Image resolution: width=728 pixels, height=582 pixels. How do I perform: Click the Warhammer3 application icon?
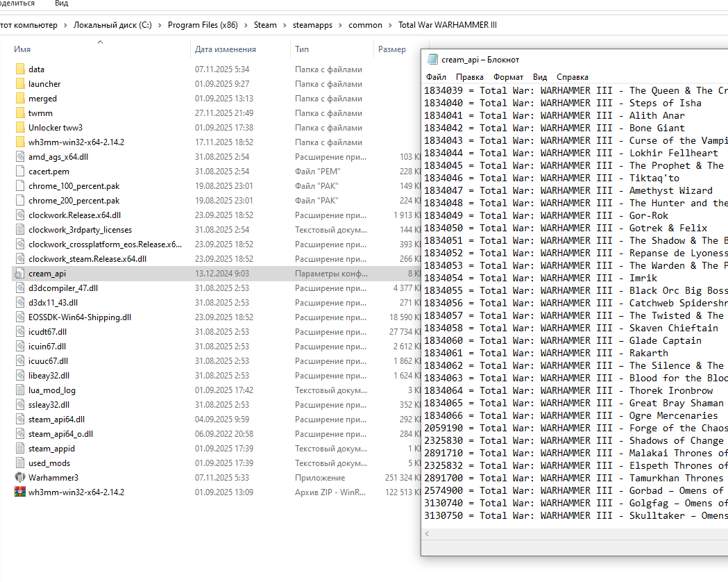tap(20, 478)
